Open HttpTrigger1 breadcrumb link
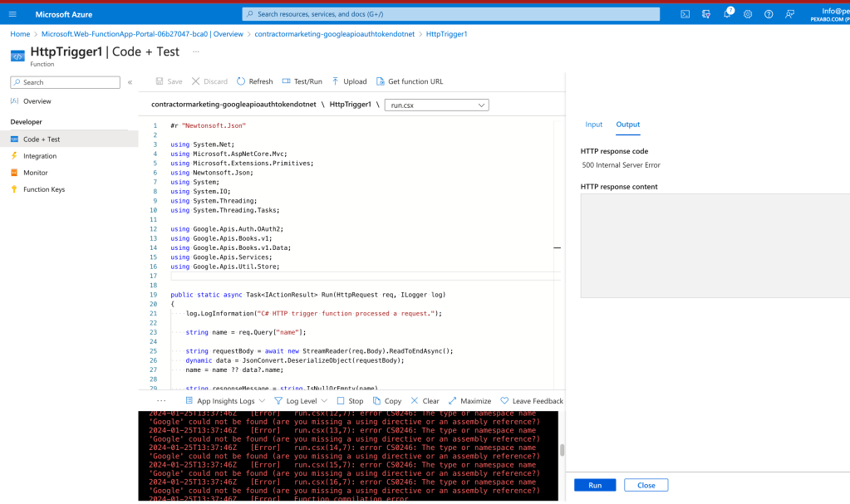This screenshot has height=504, width=850. pyautogui.click(x=447, y=34)
